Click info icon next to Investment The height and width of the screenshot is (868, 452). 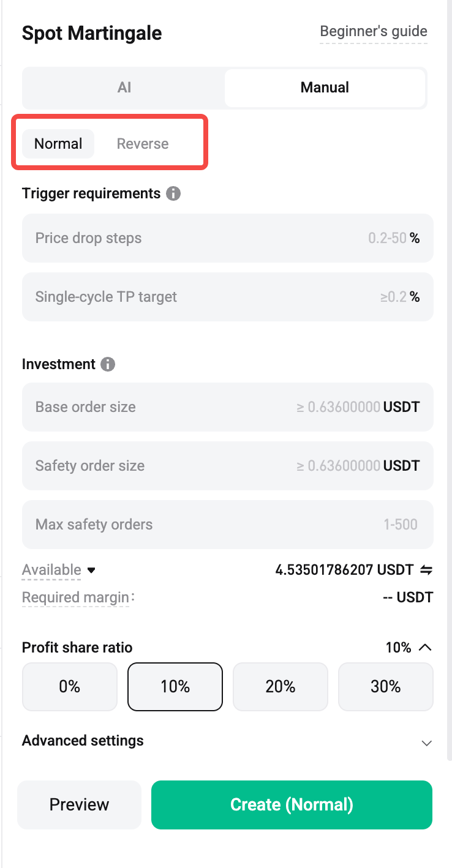[108, 364]
